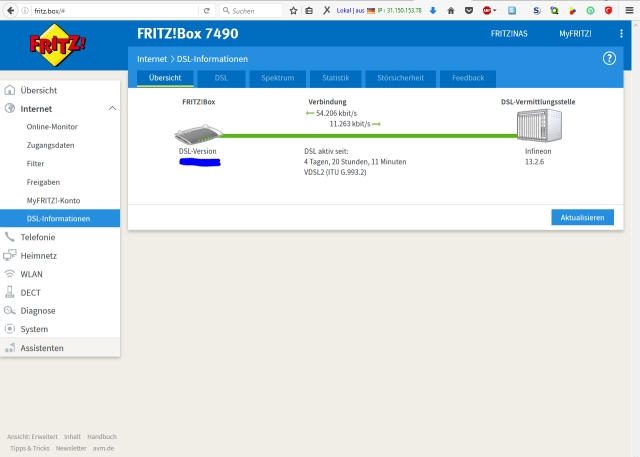
Task: Collapse the Internet menu chevron
Action: [112, 109]
